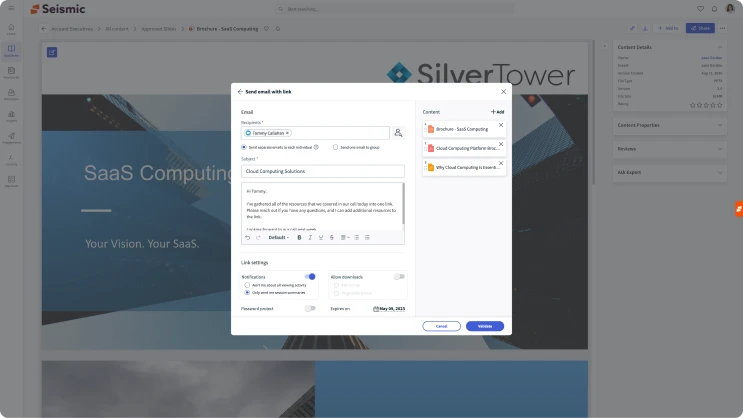Open favorites heart icon in top bar
The height and width of the screenshot is (418, 743).
pos(700,9)
